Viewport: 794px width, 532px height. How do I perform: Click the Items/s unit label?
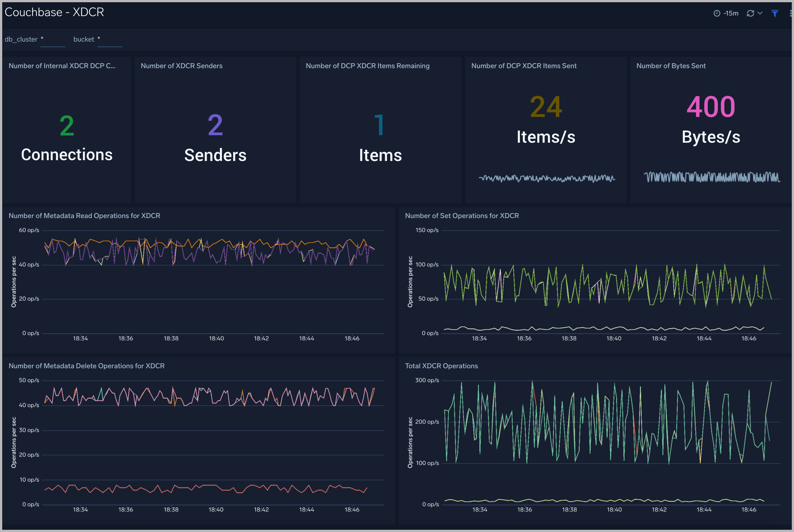tap(546, 137)
